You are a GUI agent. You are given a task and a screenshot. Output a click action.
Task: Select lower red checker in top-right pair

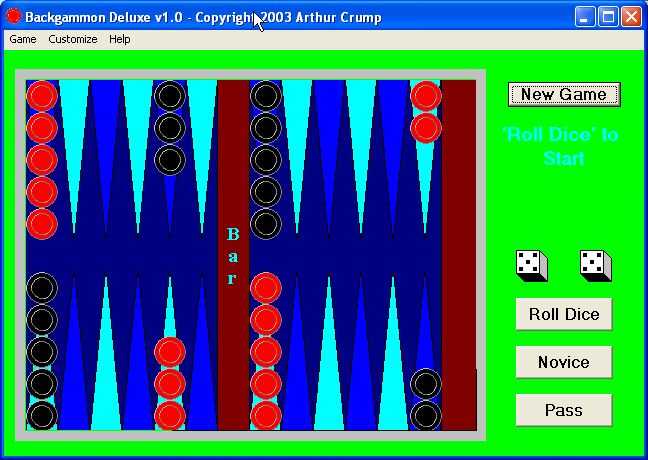(x=426, y=128)
